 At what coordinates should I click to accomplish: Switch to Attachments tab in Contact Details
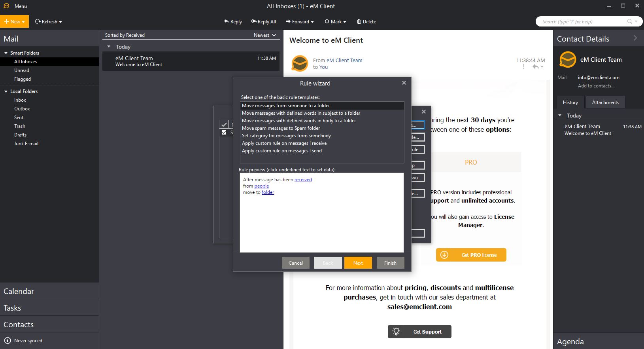[605, 102]
